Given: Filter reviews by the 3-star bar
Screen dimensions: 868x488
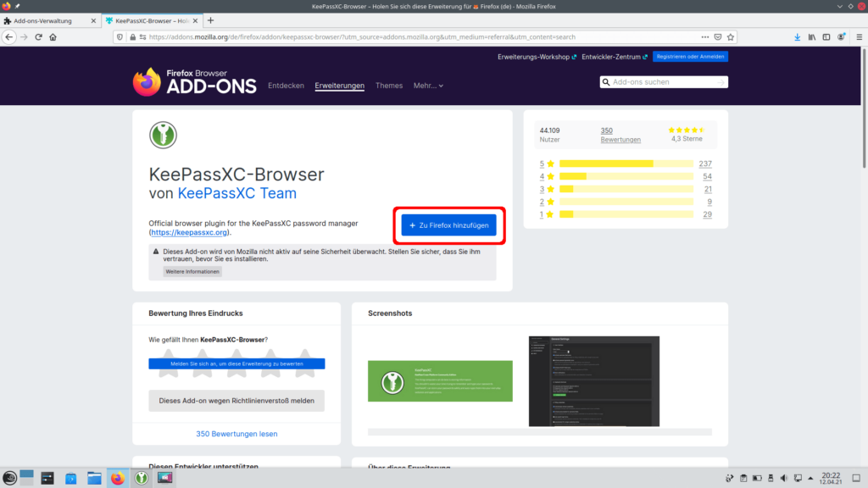Looking at the screenshot, I should click(x=626, y=189).
